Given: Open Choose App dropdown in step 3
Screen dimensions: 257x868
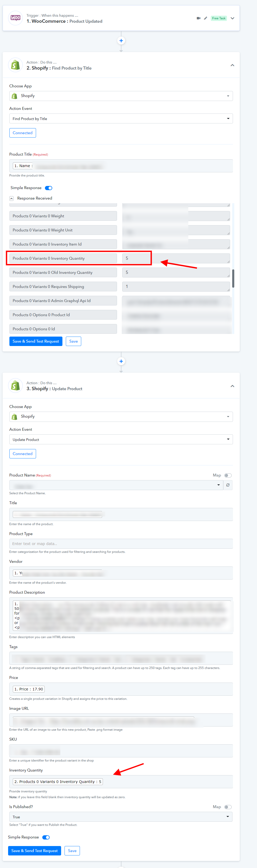Looking at the screenshot, I should 121,417.
